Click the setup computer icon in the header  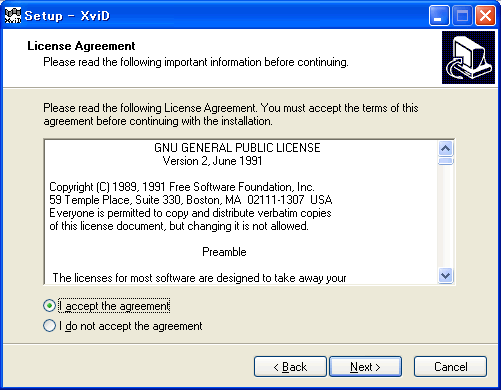468,57
